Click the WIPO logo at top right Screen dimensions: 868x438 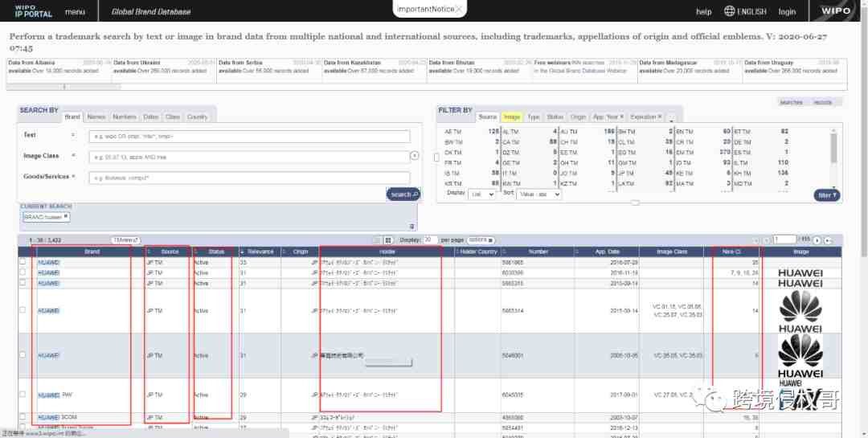click(x=836, y=11)
